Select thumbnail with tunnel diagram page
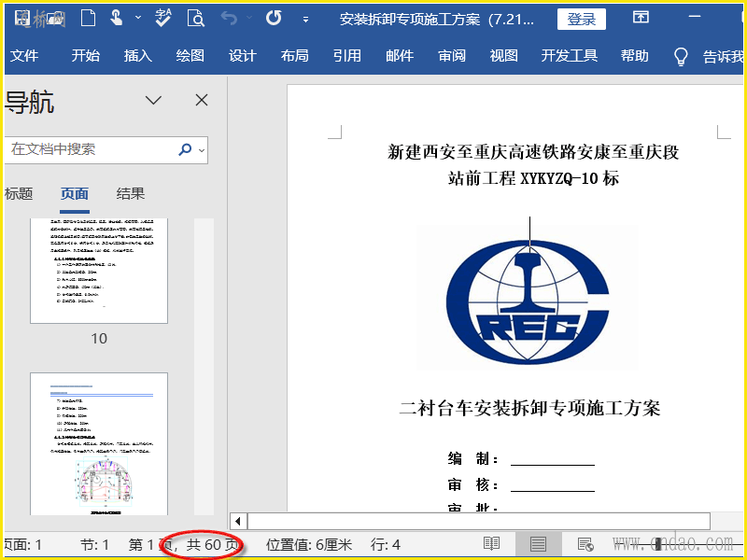The image size is (747, 560). coord(99,444)
